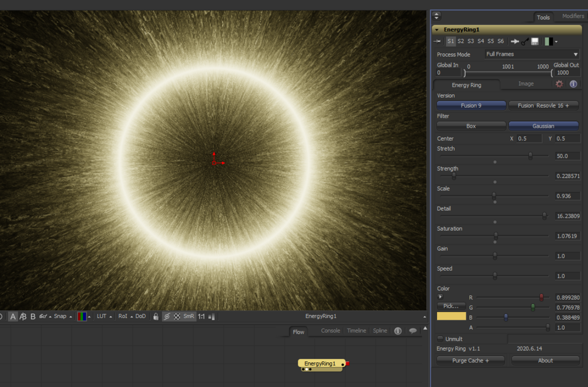Viewport: 588px width, 387px height.
Task: Choose the Box filter
Action: (471, 126)
